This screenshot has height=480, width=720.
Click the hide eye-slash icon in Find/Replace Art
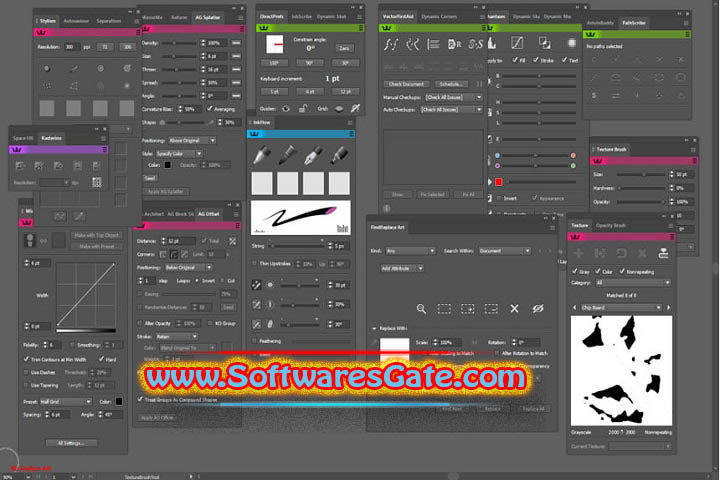[x=538, y=309]
